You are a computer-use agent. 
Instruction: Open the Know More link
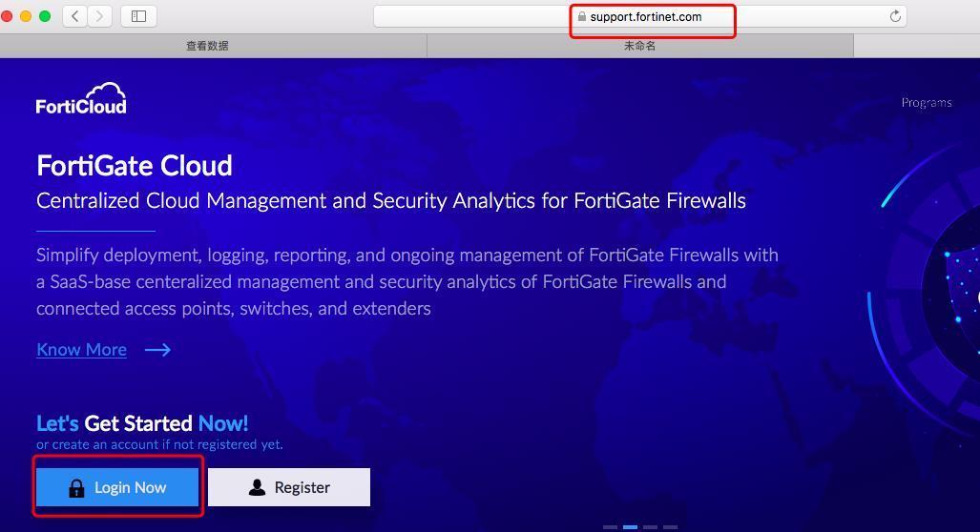tap(81, 350)
